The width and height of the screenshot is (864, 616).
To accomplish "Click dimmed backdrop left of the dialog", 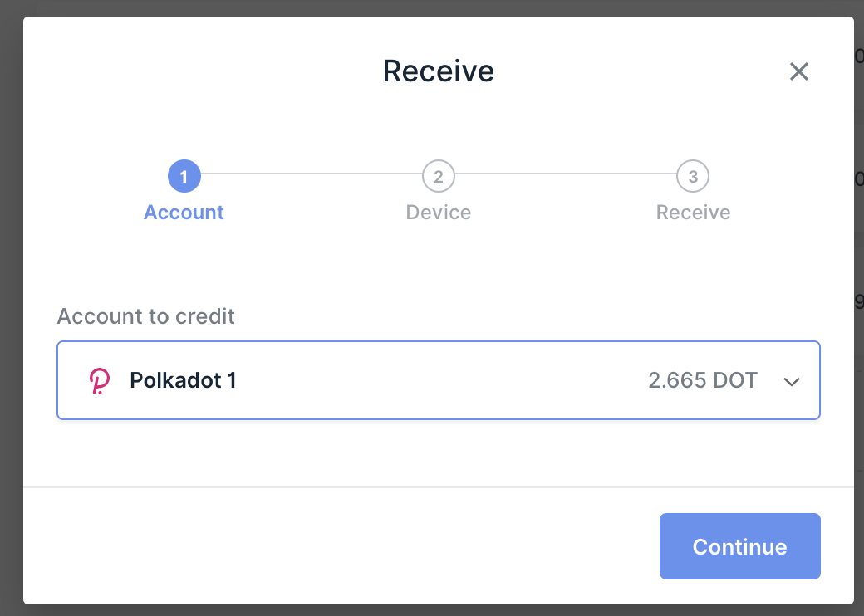I will tap(11, 308).
